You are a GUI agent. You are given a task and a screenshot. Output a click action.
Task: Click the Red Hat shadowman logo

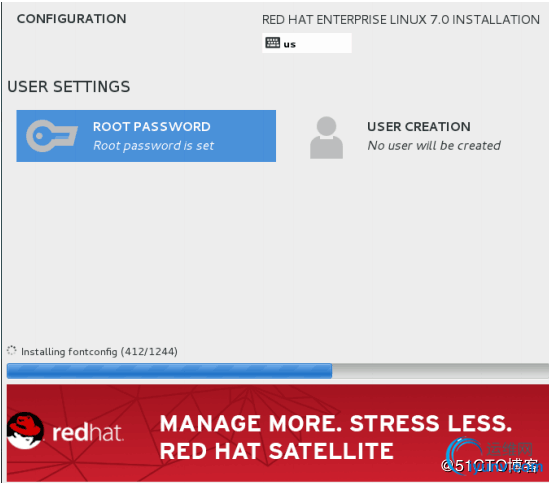pyautogui.click(x=25, y=430)
